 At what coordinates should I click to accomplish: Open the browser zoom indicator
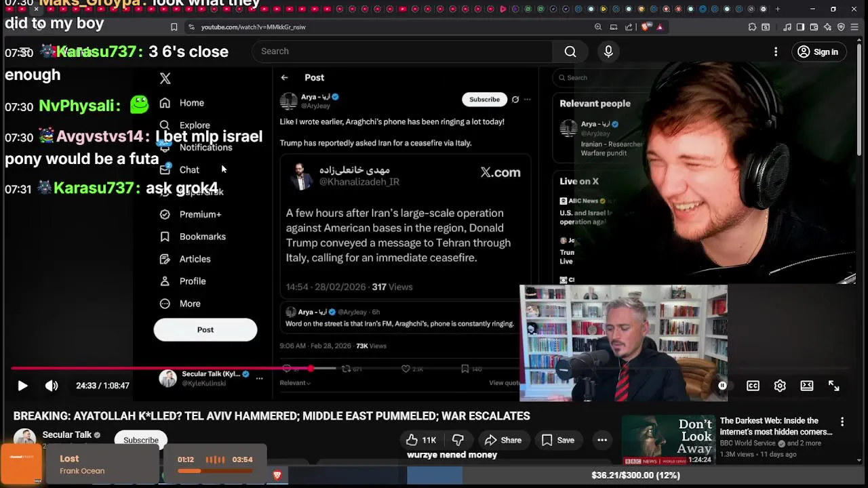pyautogui.click(x=597, y=27)
